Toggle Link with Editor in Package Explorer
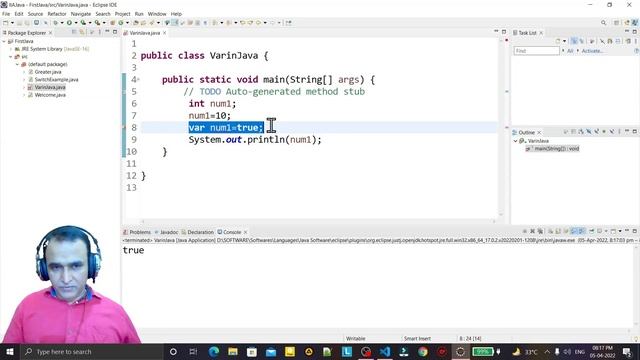The image size is (640, 360). [82, 32]
